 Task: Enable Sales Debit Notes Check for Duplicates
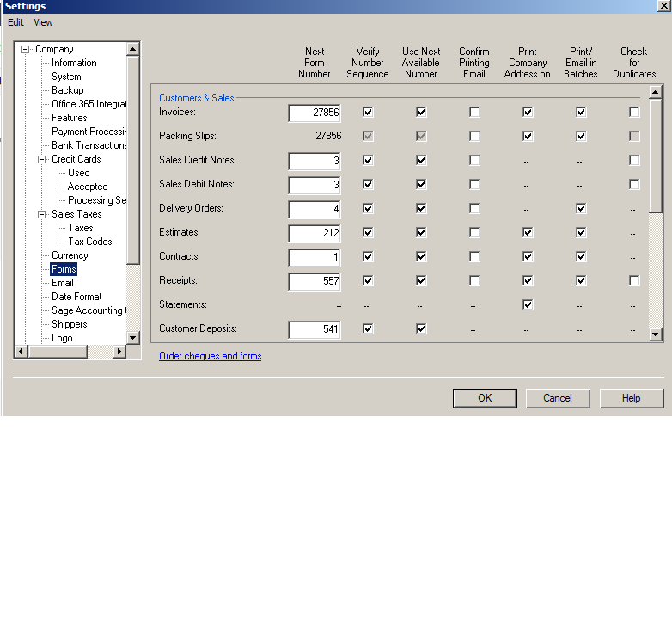[634, 184]
